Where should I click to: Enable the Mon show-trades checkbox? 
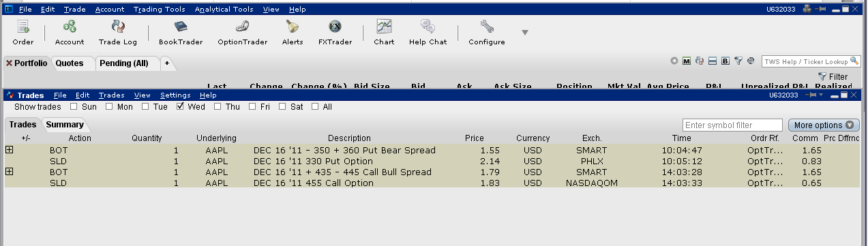[x=109, y=106]
